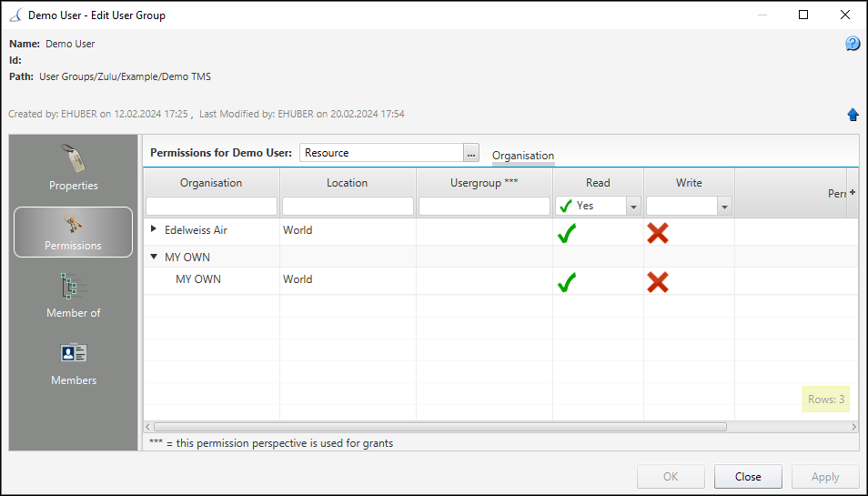Focus the Location filter field
The image size is (868, 496).
click(x=348, y=206)
